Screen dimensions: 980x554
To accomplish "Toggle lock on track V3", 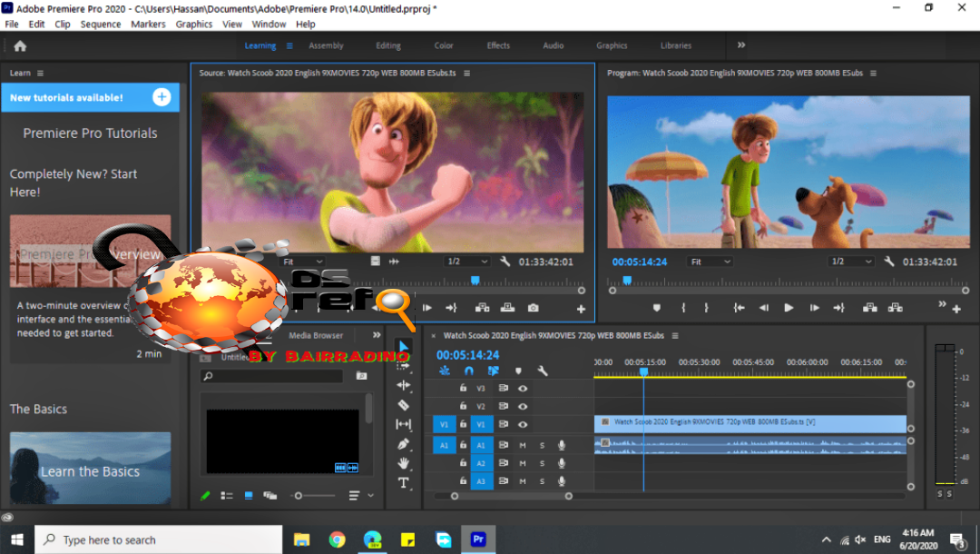I will (463, 389).
